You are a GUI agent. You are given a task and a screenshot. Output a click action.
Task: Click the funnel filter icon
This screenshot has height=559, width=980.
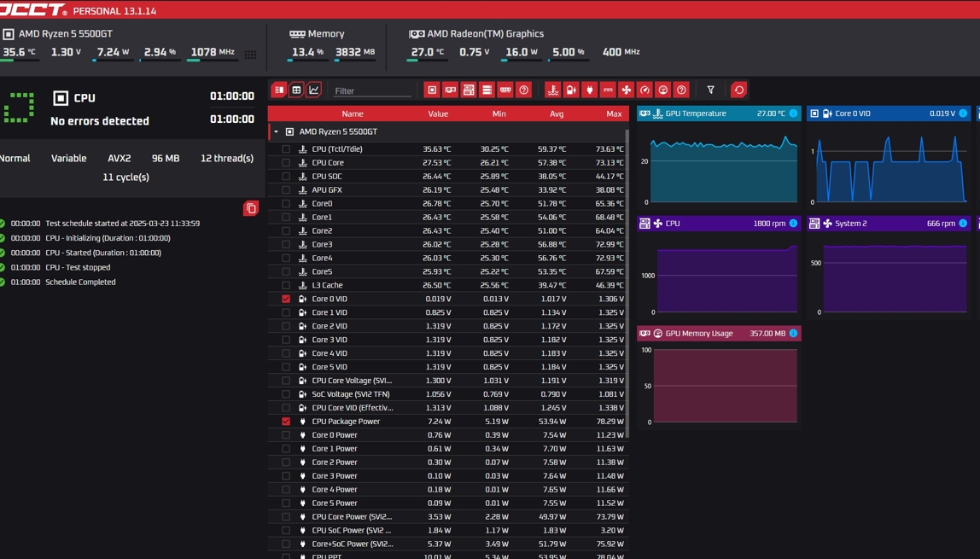tap(710, 90)
